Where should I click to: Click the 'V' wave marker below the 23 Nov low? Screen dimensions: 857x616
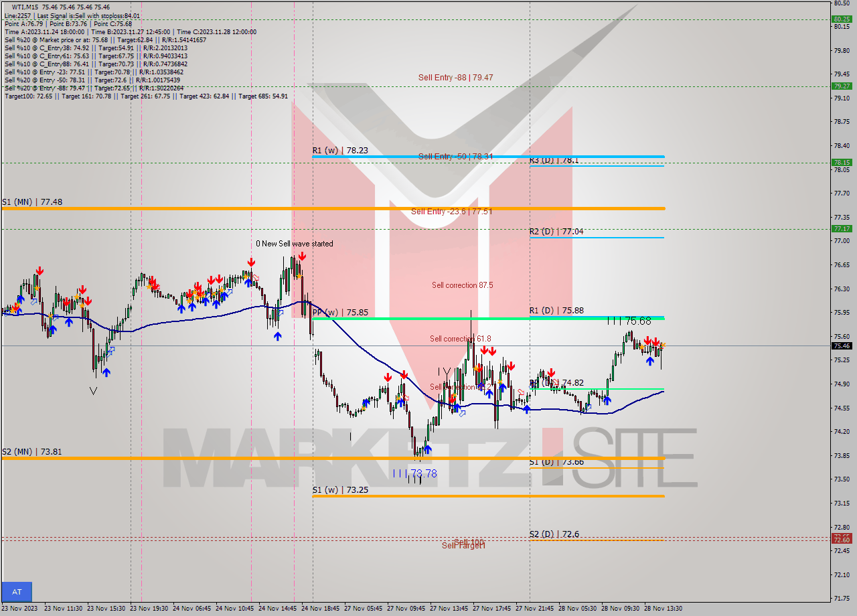click(93, 390)
